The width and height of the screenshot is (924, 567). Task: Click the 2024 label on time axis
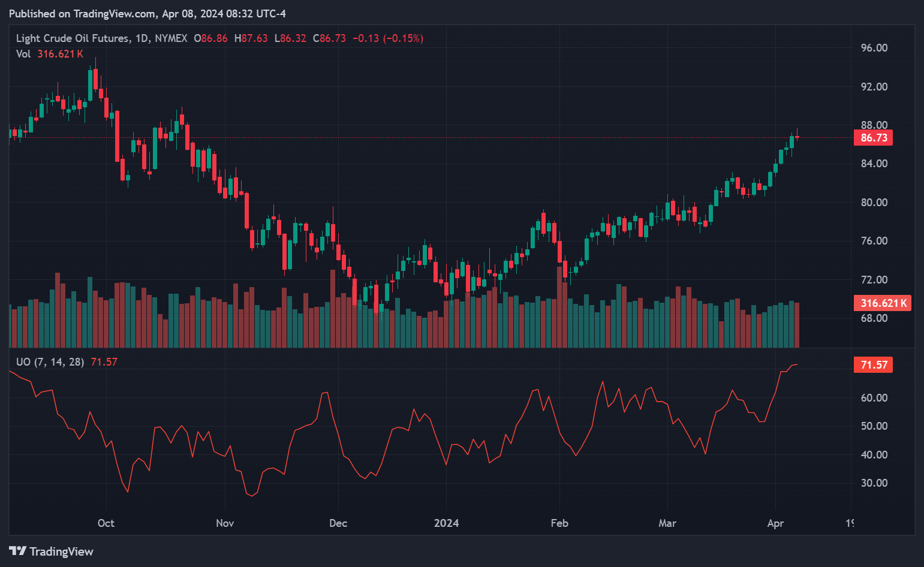447,523
